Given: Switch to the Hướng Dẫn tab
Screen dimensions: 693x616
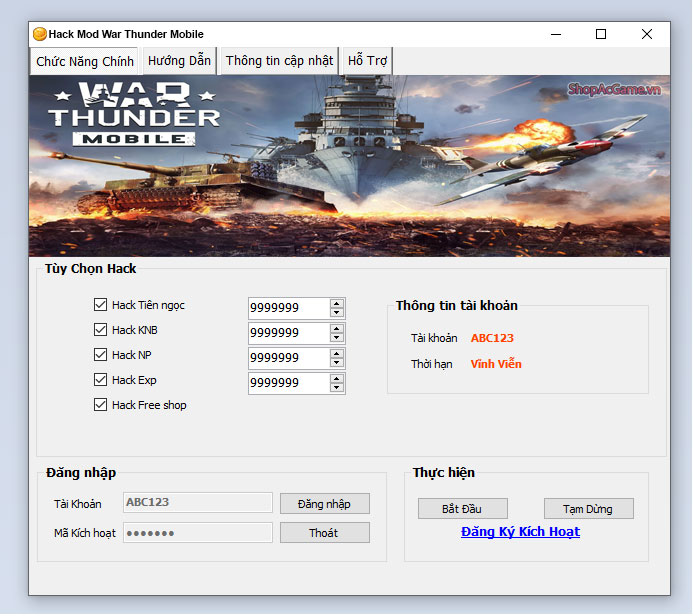Looking at the screenshot, I should tap(179, 61).
